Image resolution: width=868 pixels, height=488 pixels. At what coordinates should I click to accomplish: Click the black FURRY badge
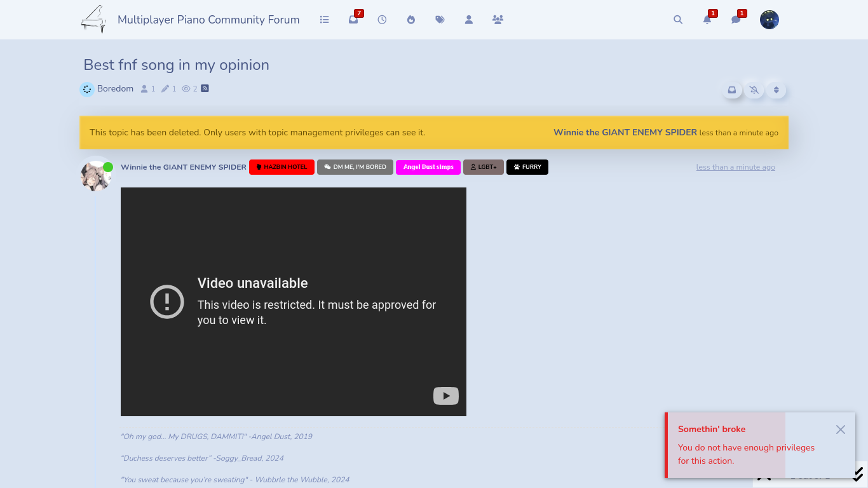tap(527, 167)
